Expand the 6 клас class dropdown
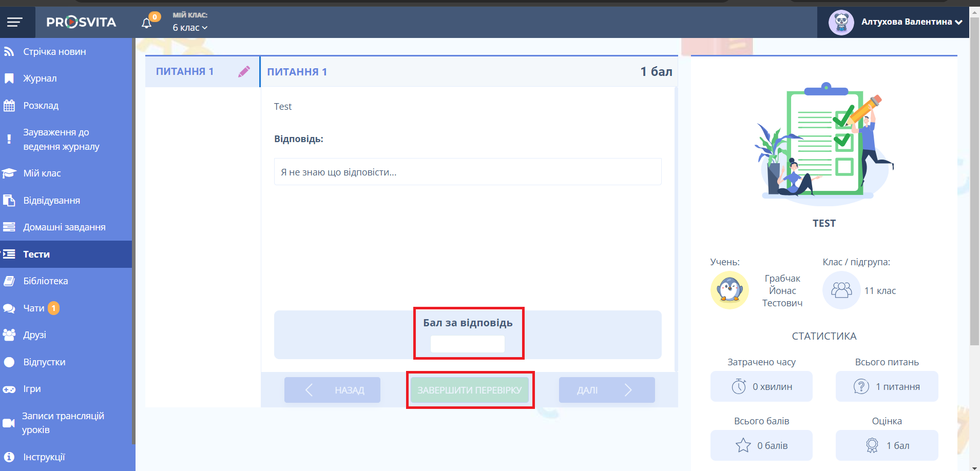The width and height of the screenshot is (980, 471). click(190, 28)
